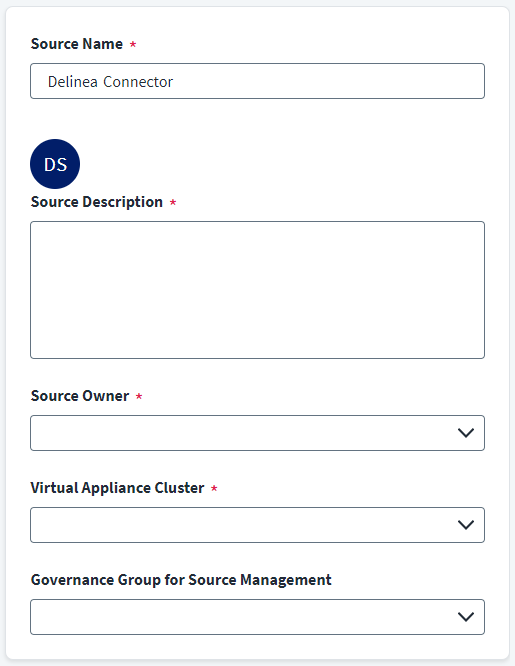Click the red asterisk beside Virtual Appliance Cluster
Image resolution: width=515 pixels, height=666 pixels.
(214, 488)
